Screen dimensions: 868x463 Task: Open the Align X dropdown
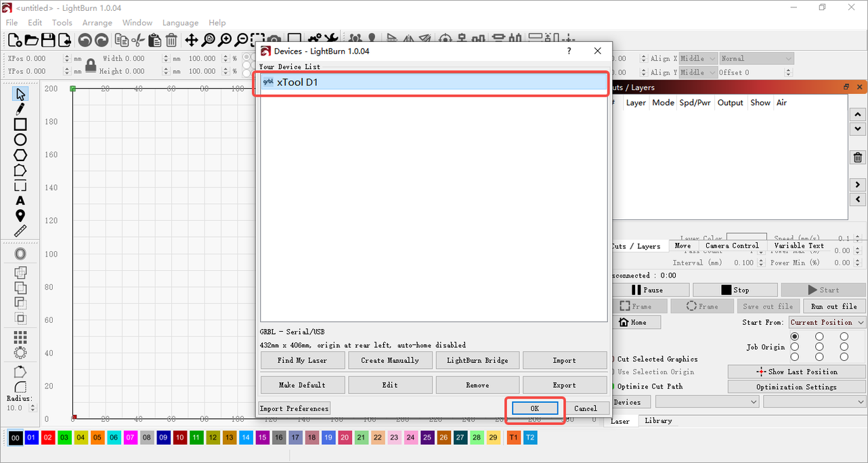[x=698, y=59]
